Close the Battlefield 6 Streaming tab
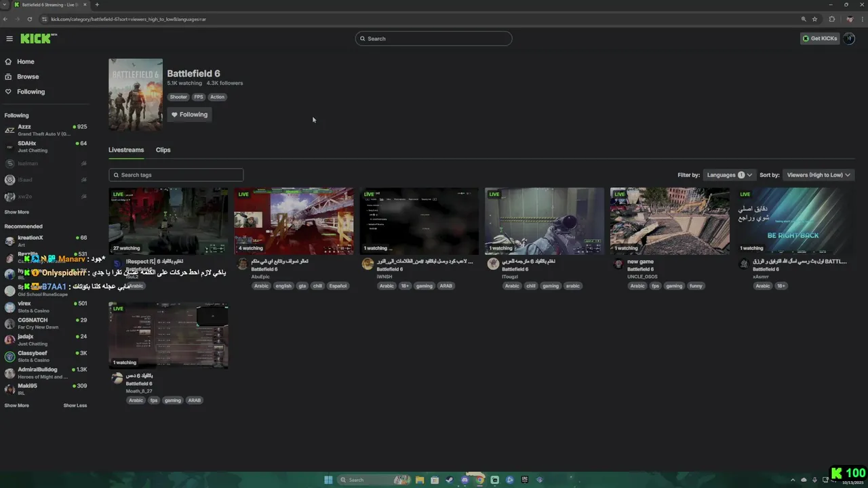 pos(86,5)
